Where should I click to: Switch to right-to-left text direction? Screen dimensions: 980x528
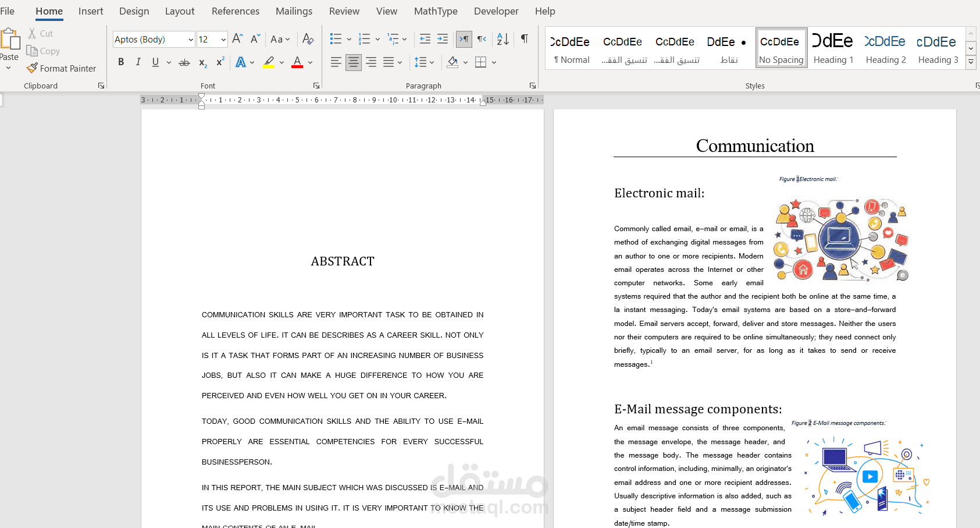tap(482, 39)
